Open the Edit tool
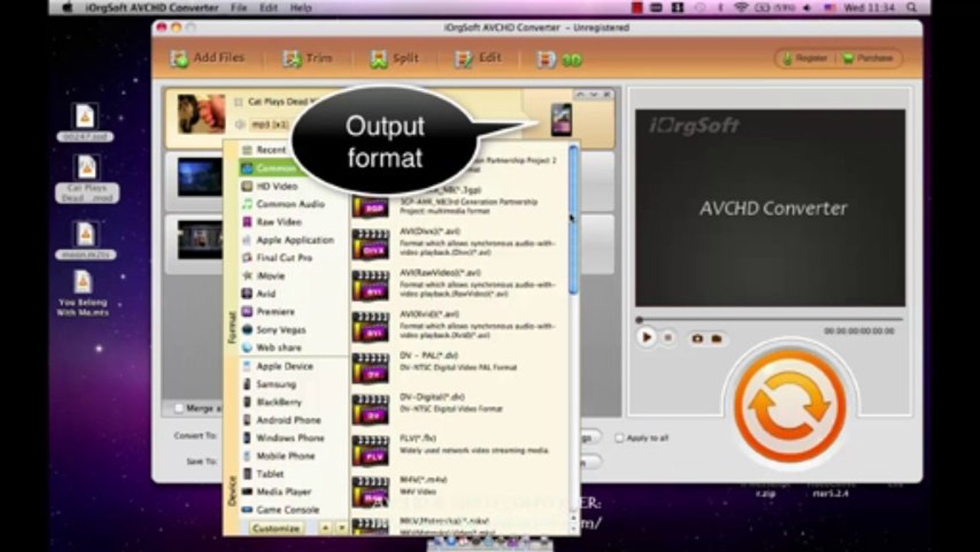The width and height of the screenshot is (980, 552). click(x=478, y=58)
